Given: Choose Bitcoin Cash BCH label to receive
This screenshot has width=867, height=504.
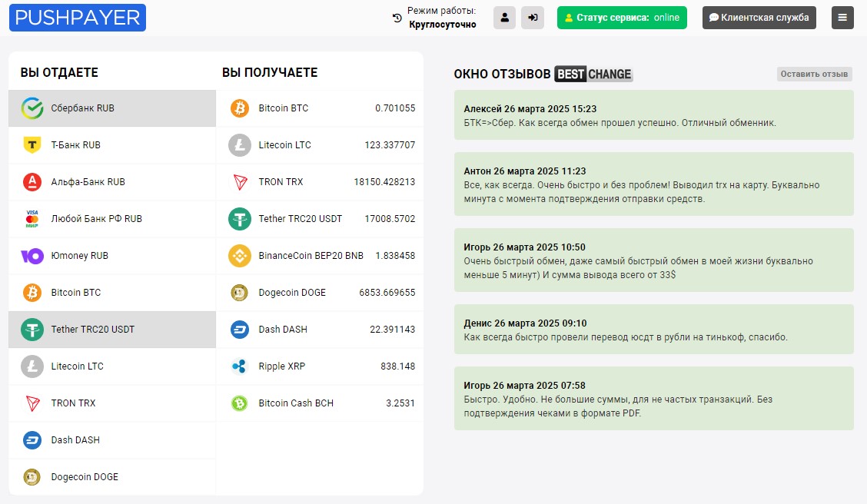Looking at the screenshot, I should pyautogui.click(x=296, y=403).
